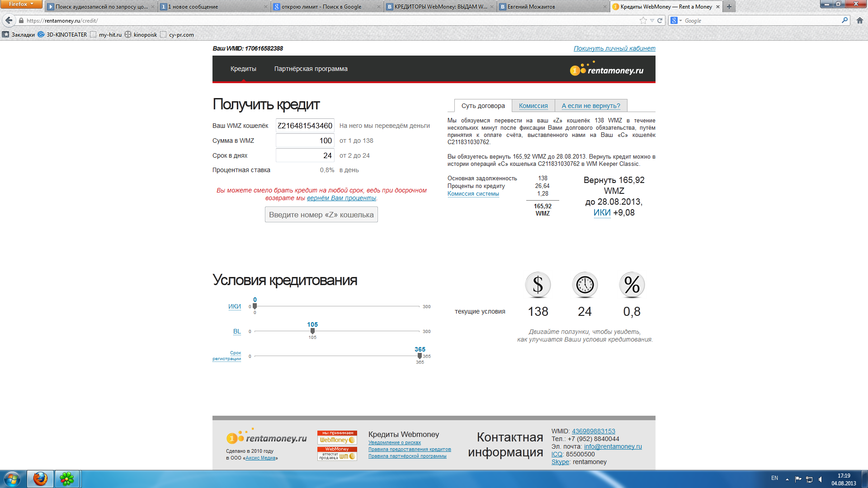Click the clock term icon
The width and height of the screenshot is (868, 488).
(585, 285)
